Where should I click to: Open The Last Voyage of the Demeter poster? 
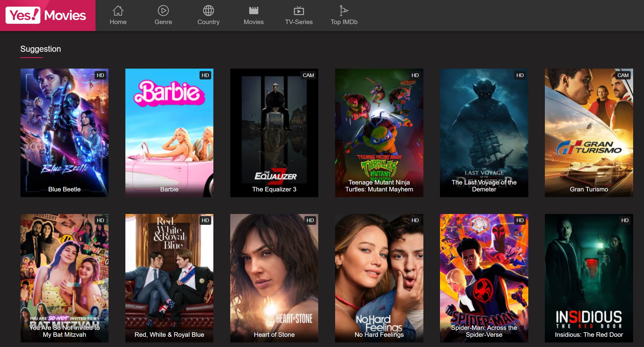point(484,133)
